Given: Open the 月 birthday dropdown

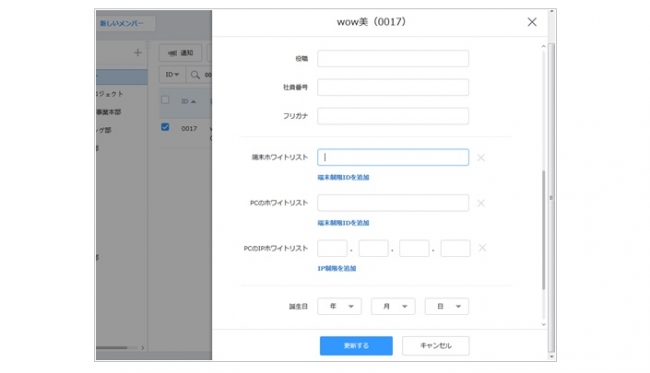Looking at the screenshot, I should click(393, 306).
